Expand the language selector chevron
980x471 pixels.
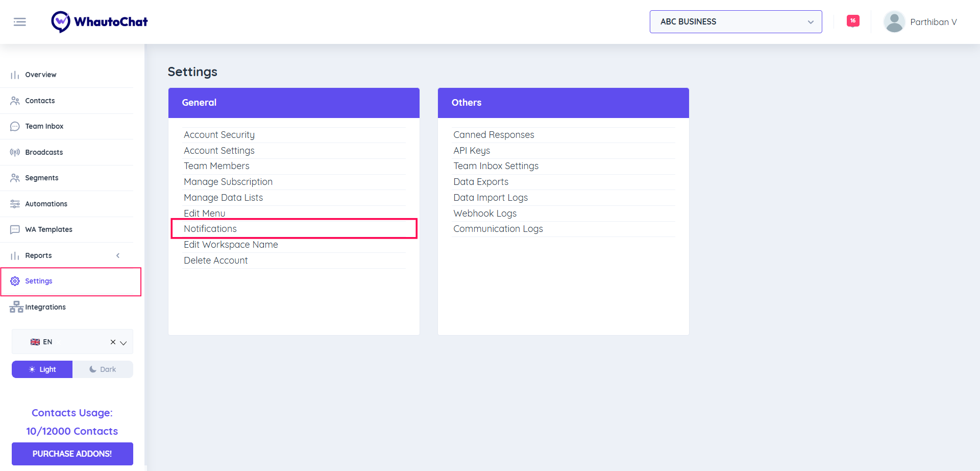tap(124, 343)
